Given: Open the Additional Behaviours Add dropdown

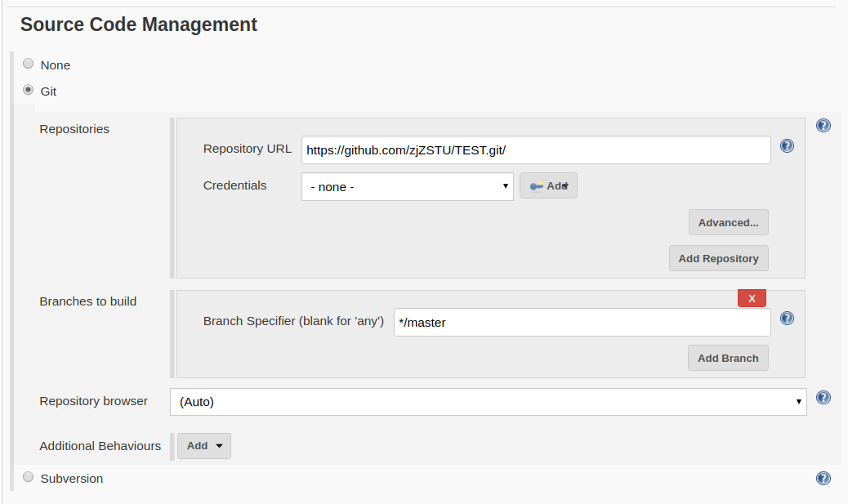Looking at the screenshot, I should coord(204,446).
